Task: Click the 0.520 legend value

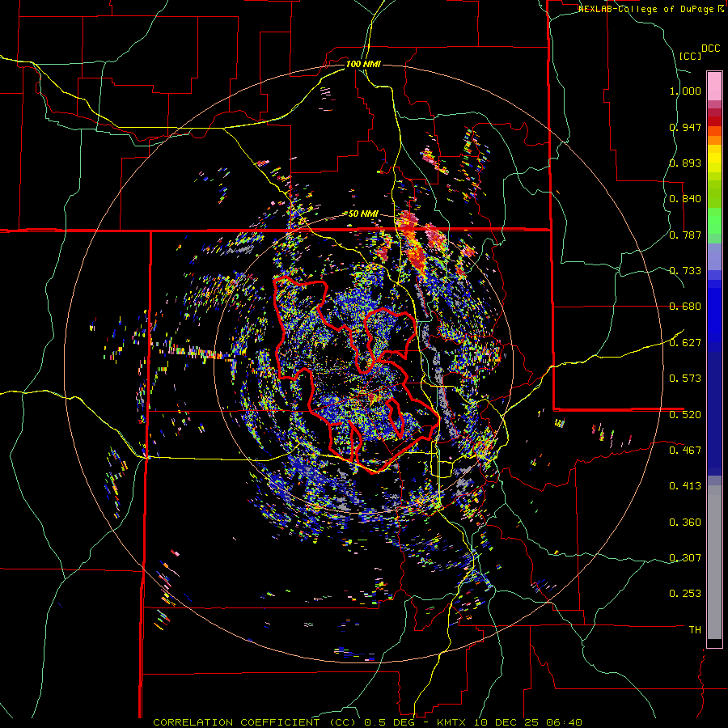Action: coord(685,415)
